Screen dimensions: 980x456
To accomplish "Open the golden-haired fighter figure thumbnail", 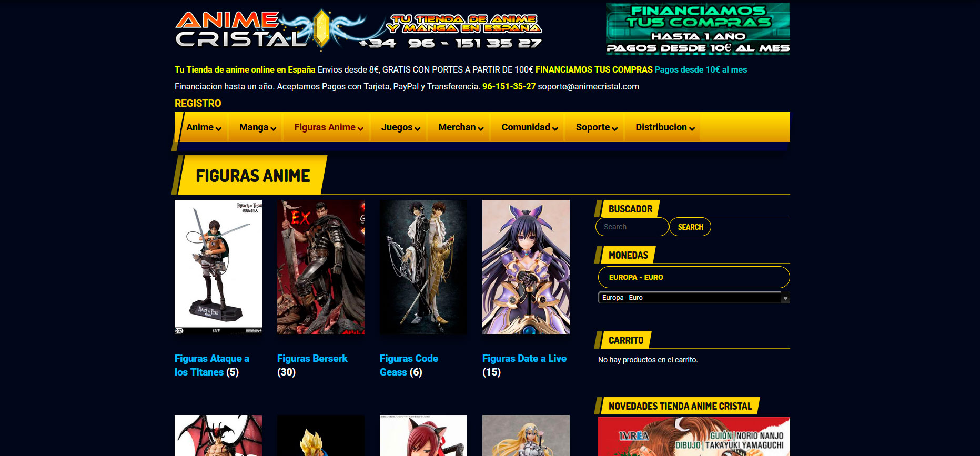I will [321, 435].
